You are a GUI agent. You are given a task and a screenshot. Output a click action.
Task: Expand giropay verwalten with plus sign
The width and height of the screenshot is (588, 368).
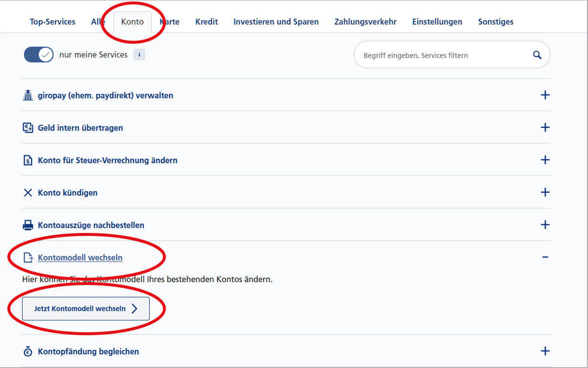(x=545, y=95)
